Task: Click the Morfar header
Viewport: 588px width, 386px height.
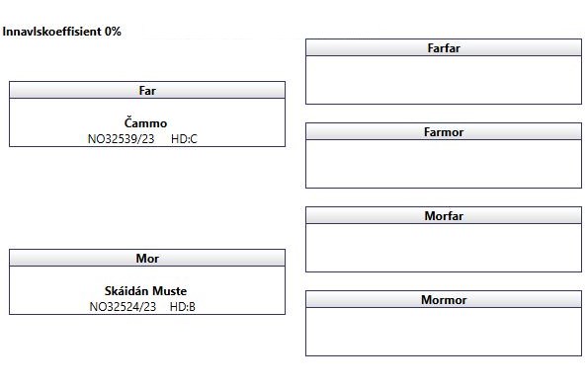Action: coord(444,216)
